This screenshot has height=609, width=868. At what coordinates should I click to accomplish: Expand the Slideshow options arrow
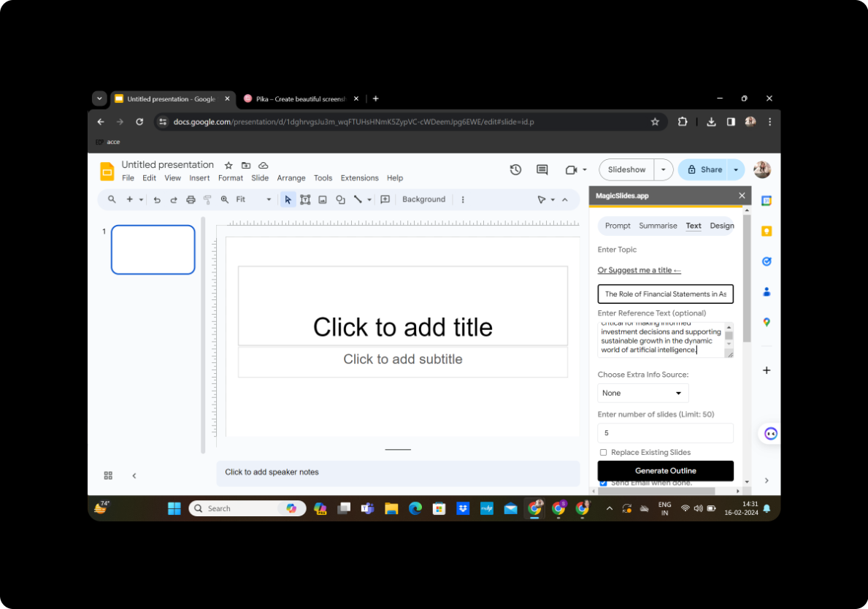coord(663,169)
